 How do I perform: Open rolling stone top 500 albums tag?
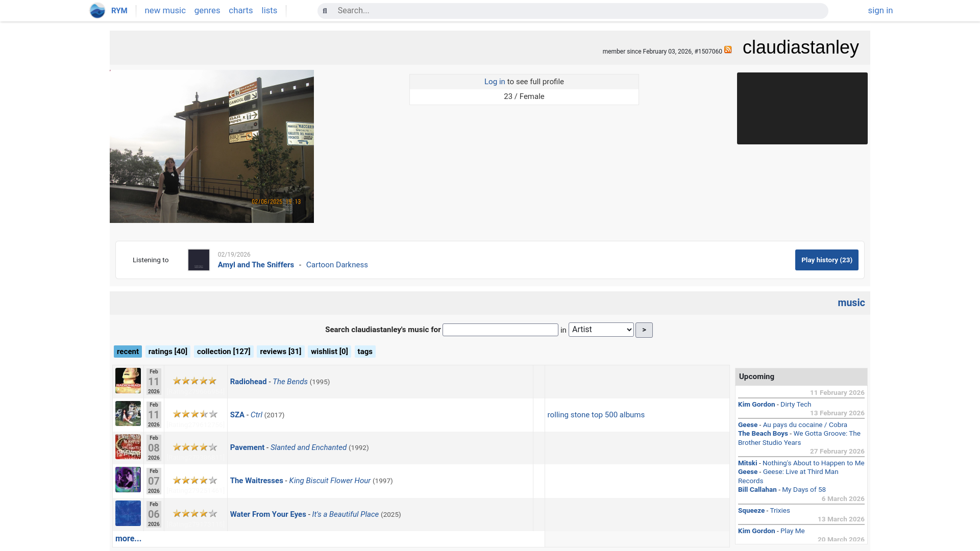click(x=596, y=415)
